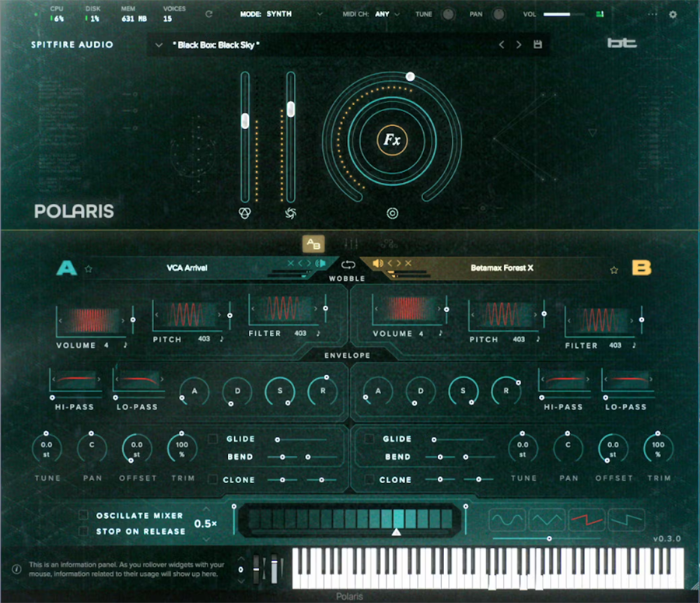Image resolution: width=700 pixels, height=603 pixels.
Task: Decrease the oscillate rate with the down chevron
Action: click(206, 539)
